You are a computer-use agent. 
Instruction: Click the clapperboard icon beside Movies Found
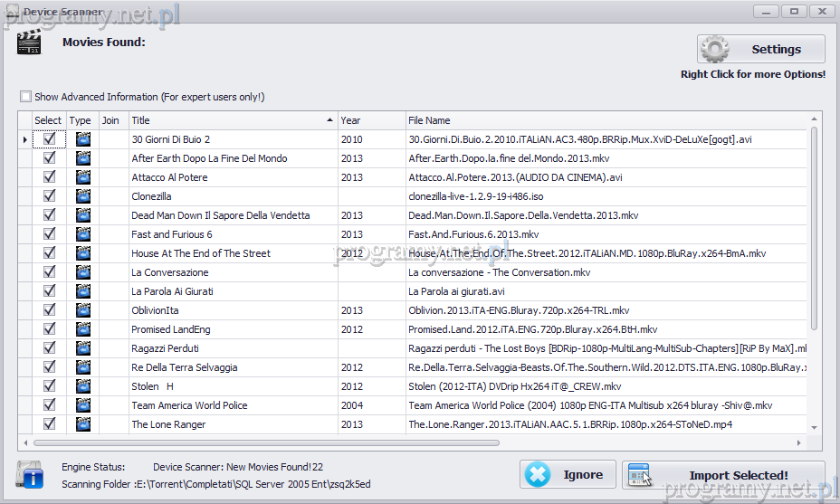click(29, 43)
